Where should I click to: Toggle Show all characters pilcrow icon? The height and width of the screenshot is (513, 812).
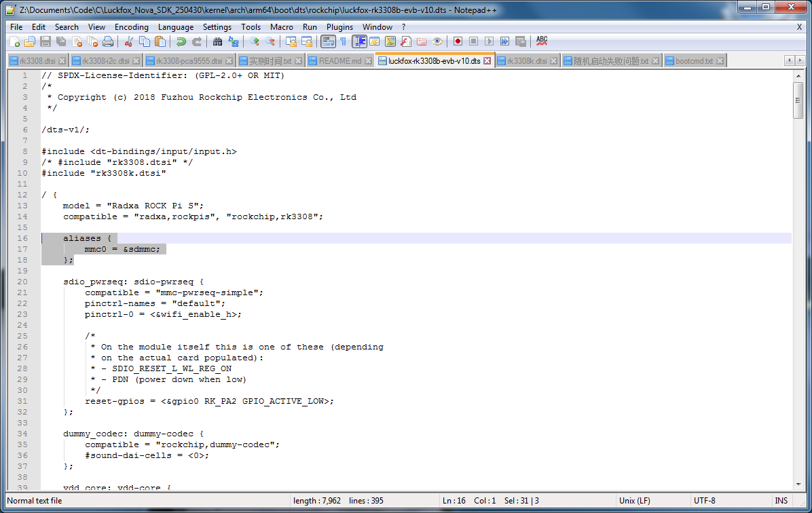pyautogui.click(x=343, y=41)
